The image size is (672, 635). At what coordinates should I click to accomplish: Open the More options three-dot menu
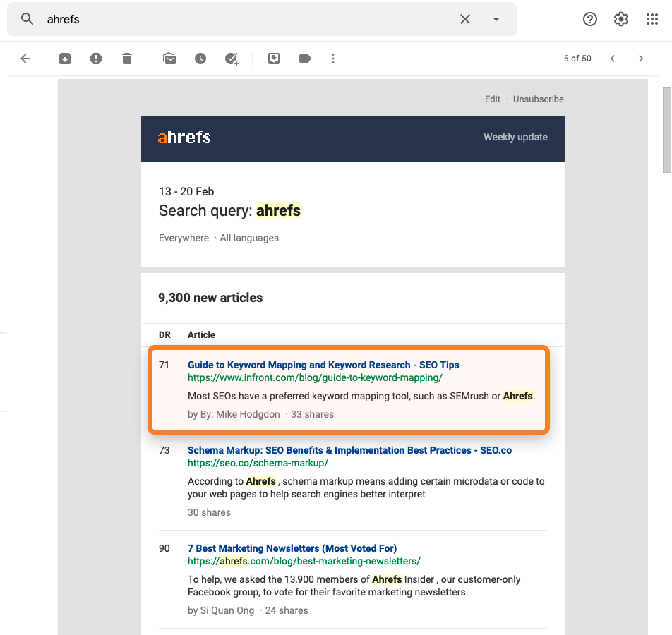pos(333,59)
